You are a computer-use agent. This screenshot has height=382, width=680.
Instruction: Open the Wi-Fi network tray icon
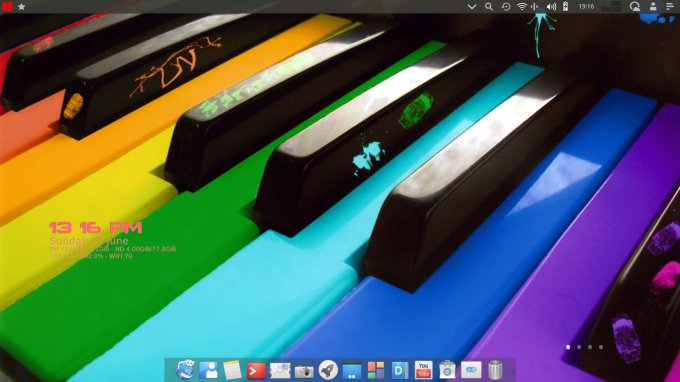(522, 7)
